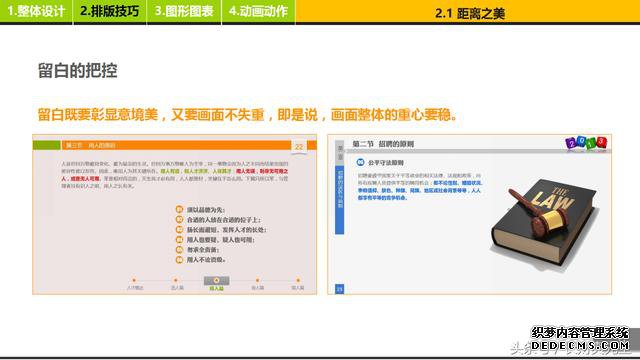The height and width of the screenshot is (360, 640).
Task: Switch to the 2.排版技巧 tab
Action: pos(110,11)
